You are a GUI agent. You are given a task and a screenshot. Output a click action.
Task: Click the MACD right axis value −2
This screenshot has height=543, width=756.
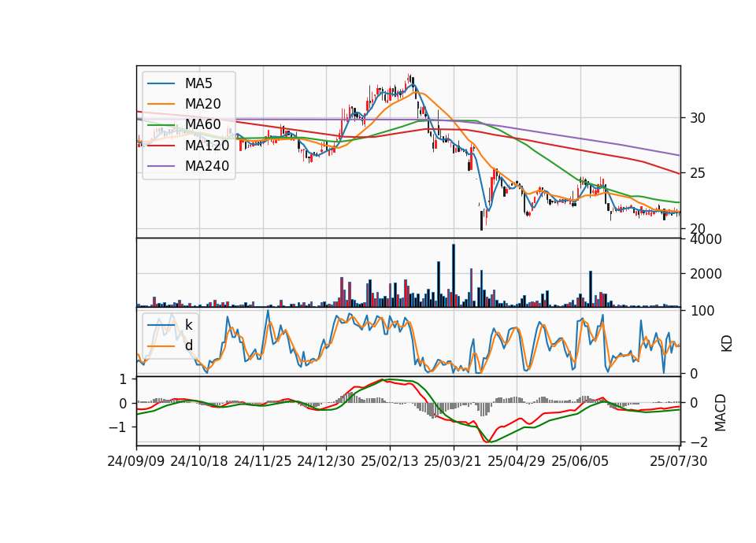pos(699,442)
